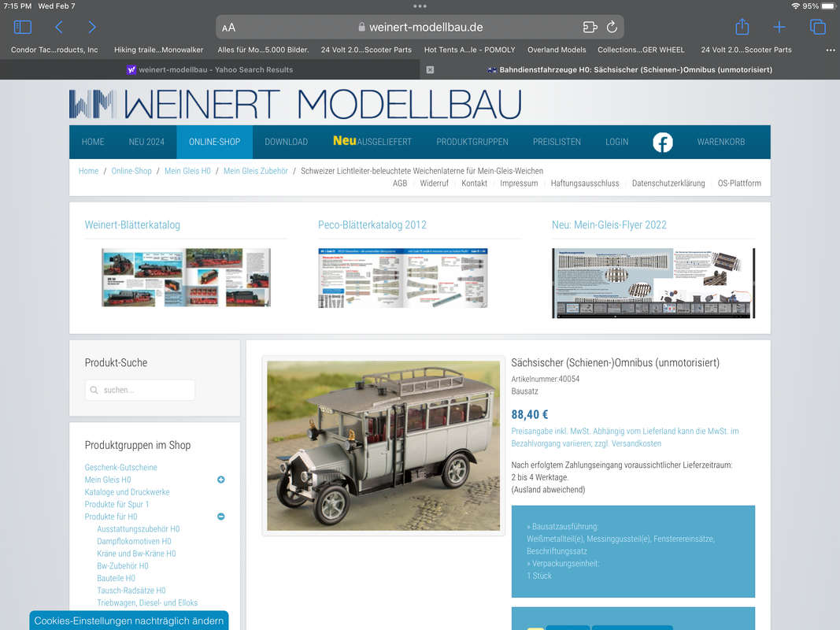Select the Bahndienstfahrzeuge H0 tab
Viewport: 840px width, 630px height.
tap(630, 69)
